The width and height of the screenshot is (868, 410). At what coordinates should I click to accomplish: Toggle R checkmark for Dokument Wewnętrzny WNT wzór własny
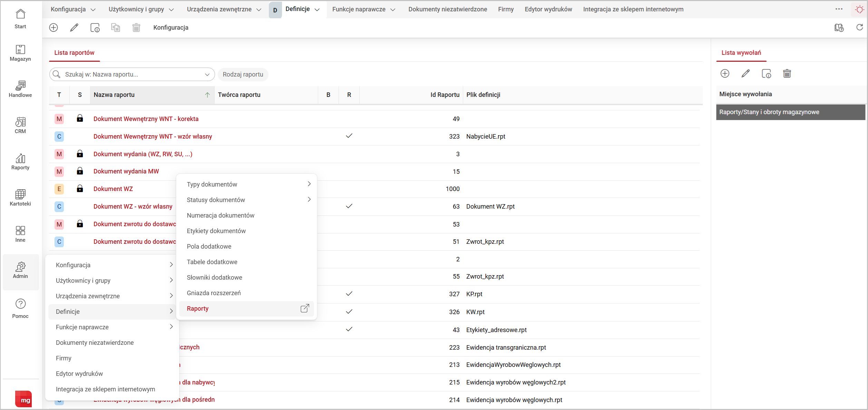[x=349, y=136]
